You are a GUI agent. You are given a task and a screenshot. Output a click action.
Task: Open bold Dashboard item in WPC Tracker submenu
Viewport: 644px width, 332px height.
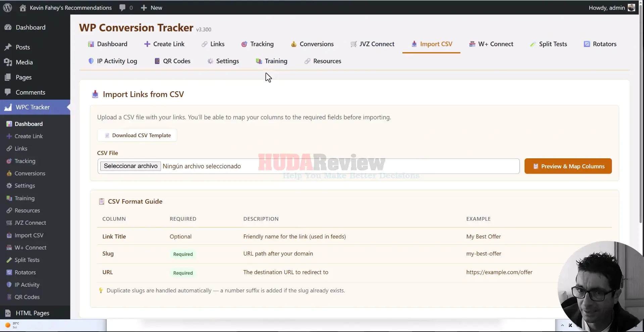(x=29, y=124)
